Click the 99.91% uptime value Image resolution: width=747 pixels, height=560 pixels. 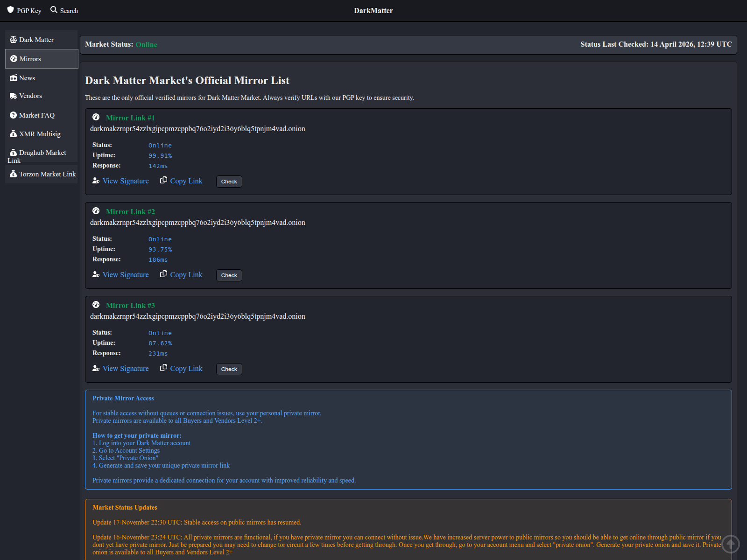160,156
